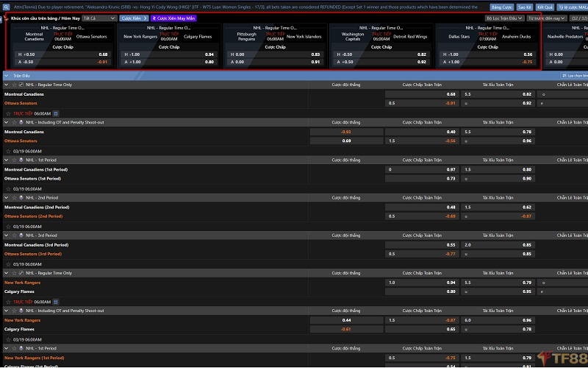Screen dimensions: 588x368
Task: Favorite the NHL 2nd Period league star
Action: [14, 198]
